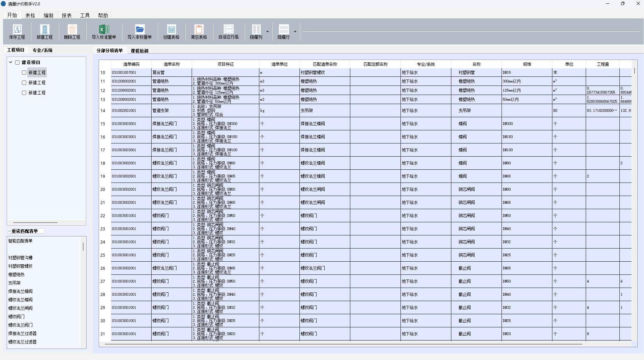Switch to the 课程培训 tab
Image resolution: width=644 pixels, height=360 pixels.
coord(139,51)
